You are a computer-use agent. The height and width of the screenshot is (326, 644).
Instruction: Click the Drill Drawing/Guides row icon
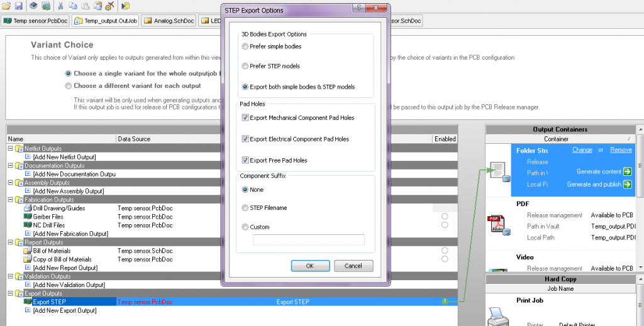[28, 208]
